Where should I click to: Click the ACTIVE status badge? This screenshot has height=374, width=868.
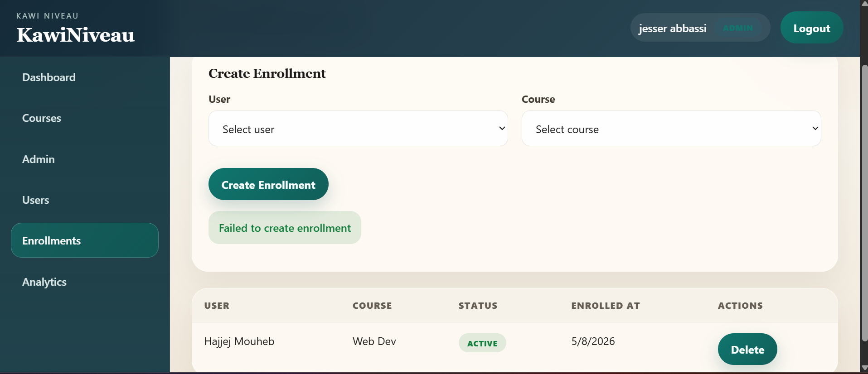[x=482, y=343]
